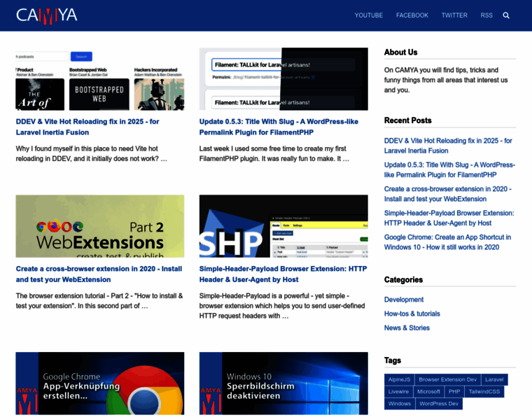Click the excerpt starting 'Last week I used'
Screen dimensions: 532x420
coord(274,154)
